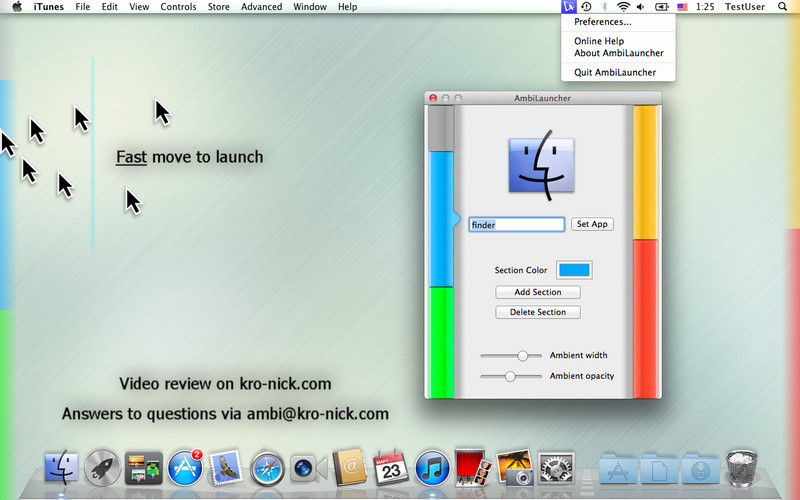The image size is (800, 500).
Task: Launch Launchpad rocket in Dock
Action: pyautogui.click(x=102, y=468)
